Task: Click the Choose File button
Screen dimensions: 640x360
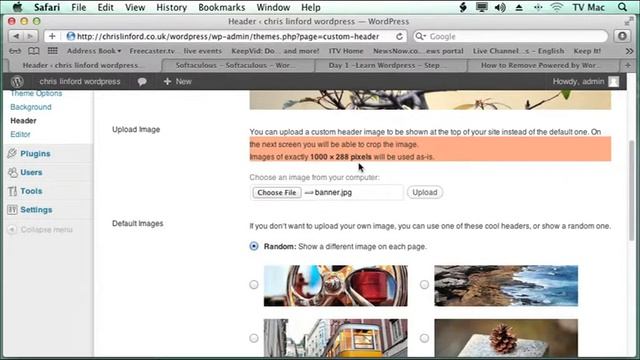Action: click(x=277, y=192)
